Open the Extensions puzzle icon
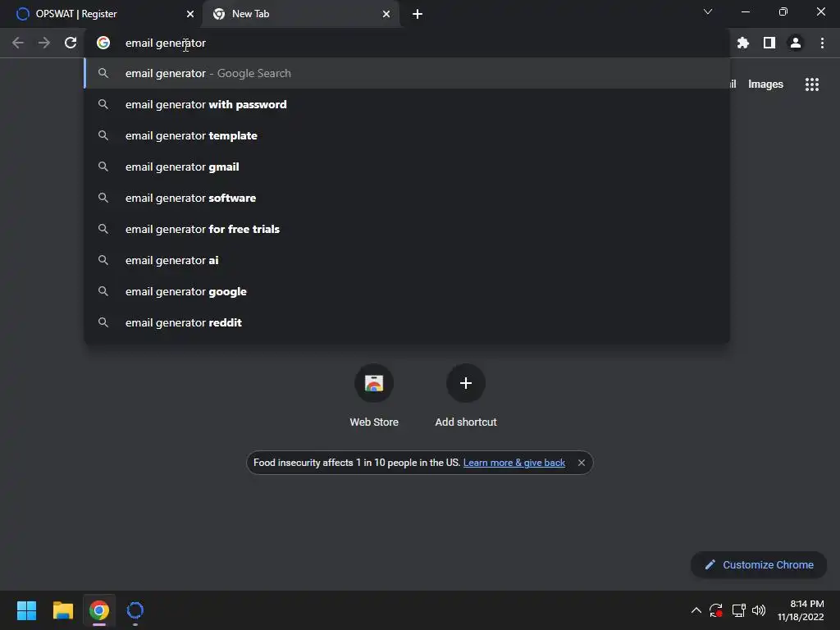This screenshot has height=630, width=840. 743,43
